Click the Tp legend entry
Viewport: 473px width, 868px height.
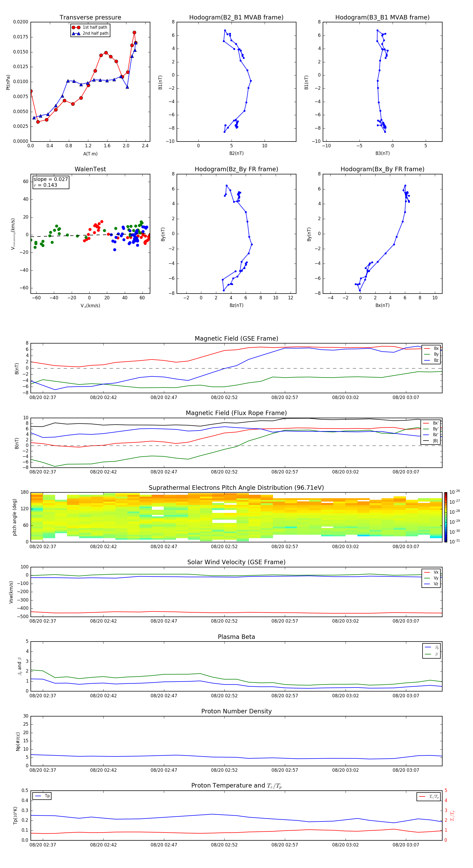tap(42, 796)
